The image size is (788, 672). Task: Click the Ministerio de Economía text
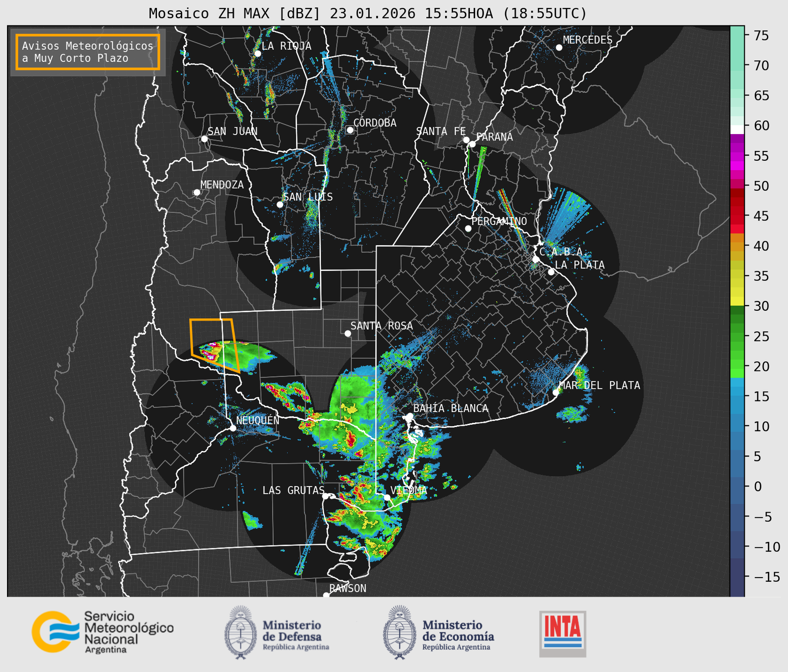click(458, 635)
